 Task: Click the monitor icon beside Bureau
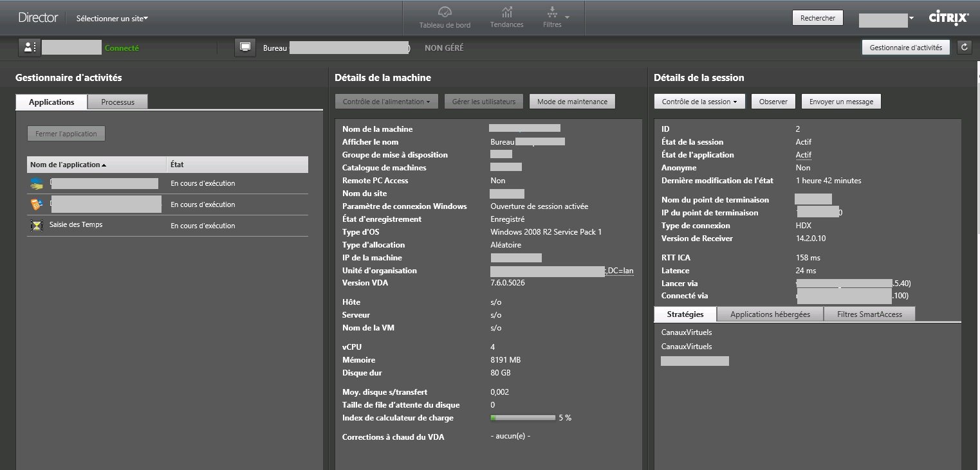pyautogui.click(x=245, y=48)
